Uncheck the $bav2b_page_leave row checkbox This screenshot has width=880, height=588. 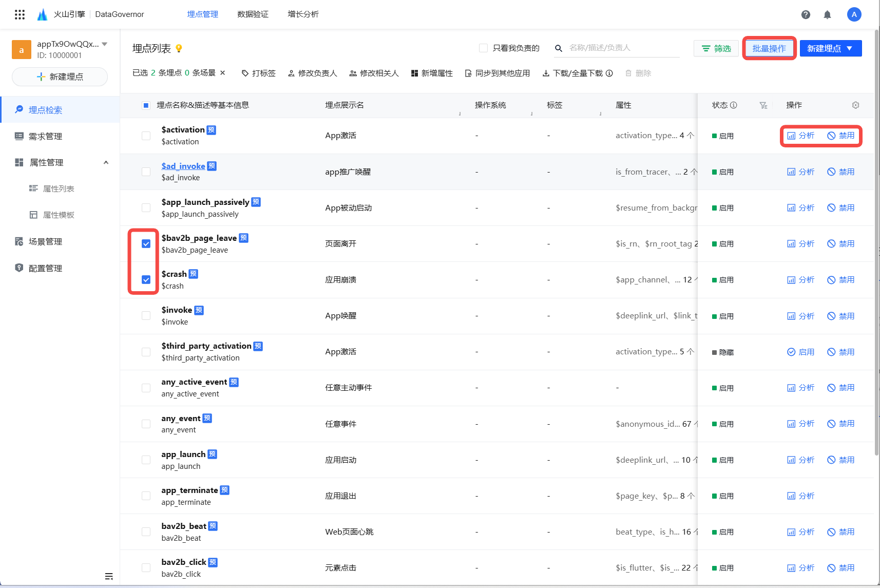pyautogui.click(x=146, y=243)
